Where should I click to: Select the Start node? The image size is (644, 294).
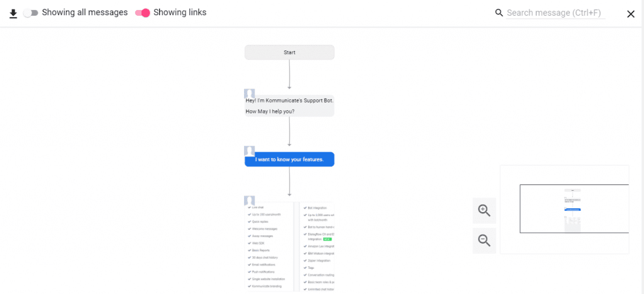tap(289, 52)
